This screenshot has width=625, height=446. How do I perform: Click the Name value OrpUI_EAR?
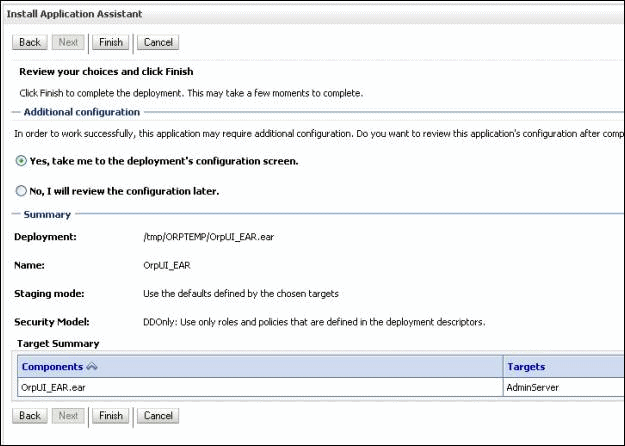coord(167,265)
